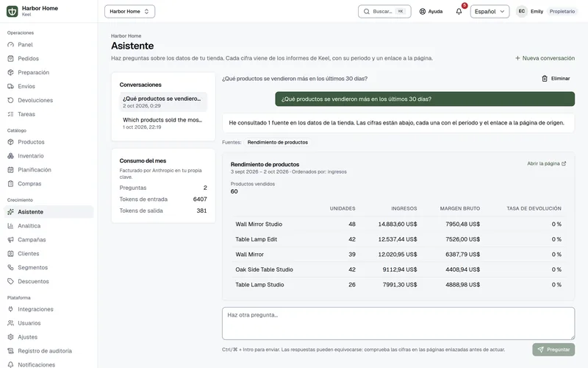This screenshot has height=368, width=588.
Task: Click the Envíos truck icon
Action: click(x=10, y=86)
